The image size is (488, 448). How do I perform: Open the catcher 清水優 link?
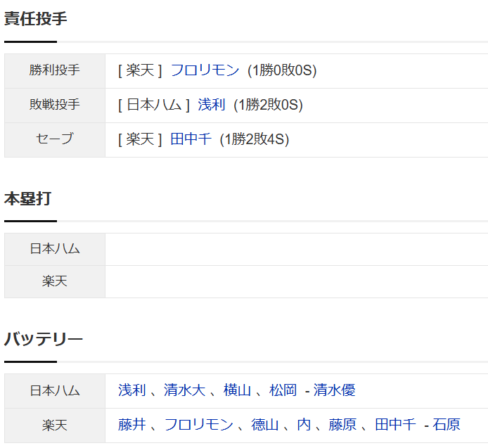[x=334, y=390]
